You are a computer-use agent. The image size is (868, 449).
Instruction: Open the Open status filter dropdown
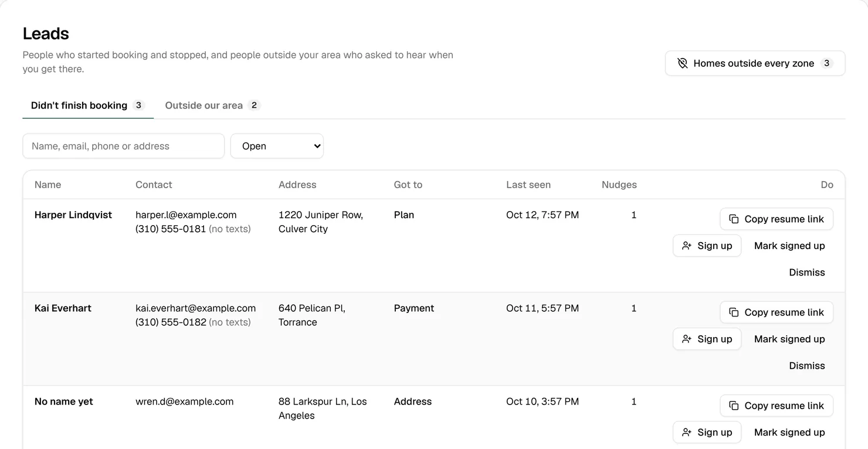(277, 146)
